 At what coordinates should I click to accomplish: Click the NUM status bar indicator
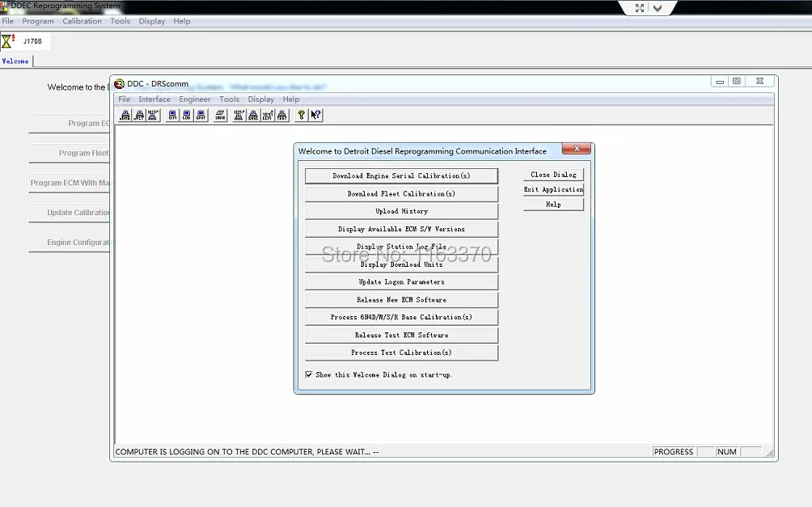pos(726,451)
